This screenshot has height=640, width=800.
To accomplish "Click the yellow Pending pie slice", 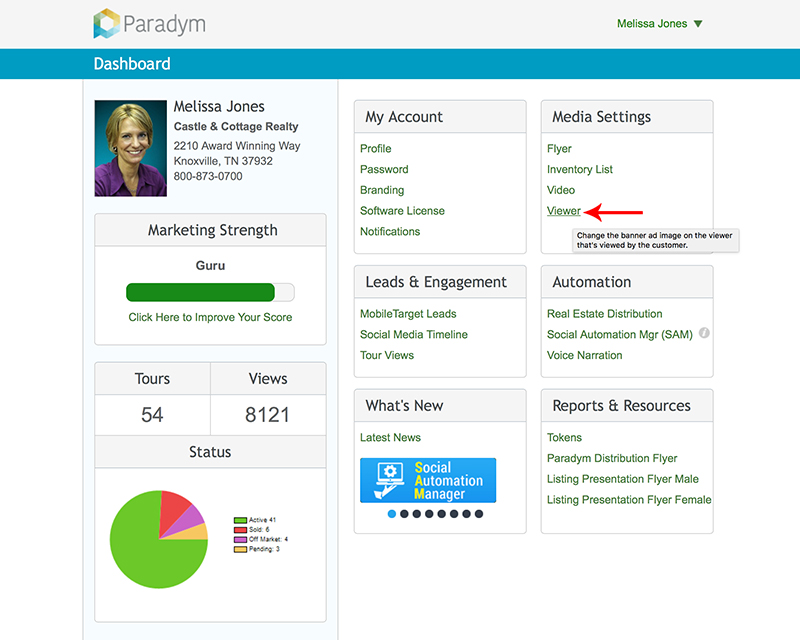I will (x=196, y=532).
